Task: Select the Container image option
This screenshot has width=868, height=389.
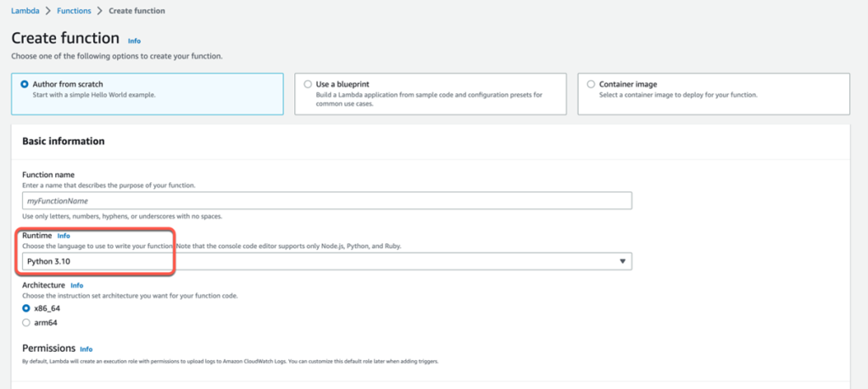Action: 714,93
